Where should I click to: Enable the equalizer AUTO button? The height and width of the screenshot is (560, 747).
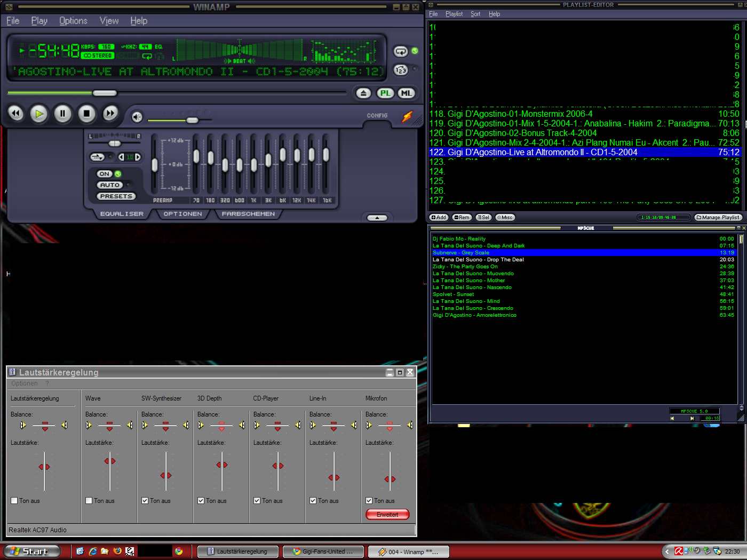(110, 185)
